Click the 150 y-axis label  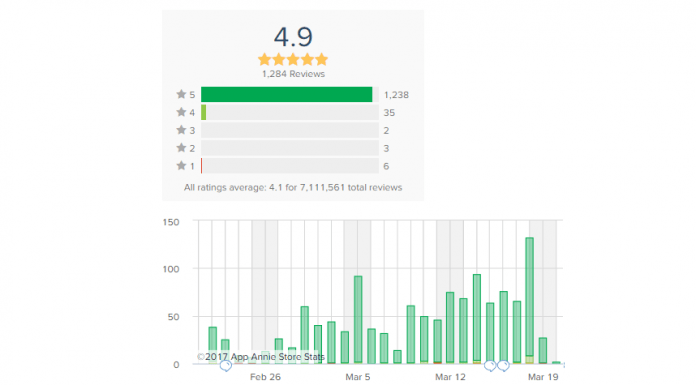click(x=171, y=222)
